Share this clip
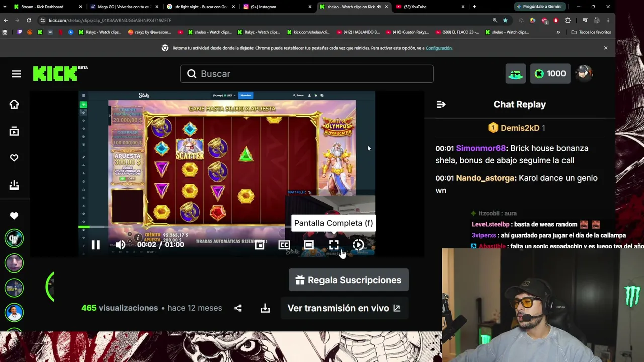 (238, 308)
